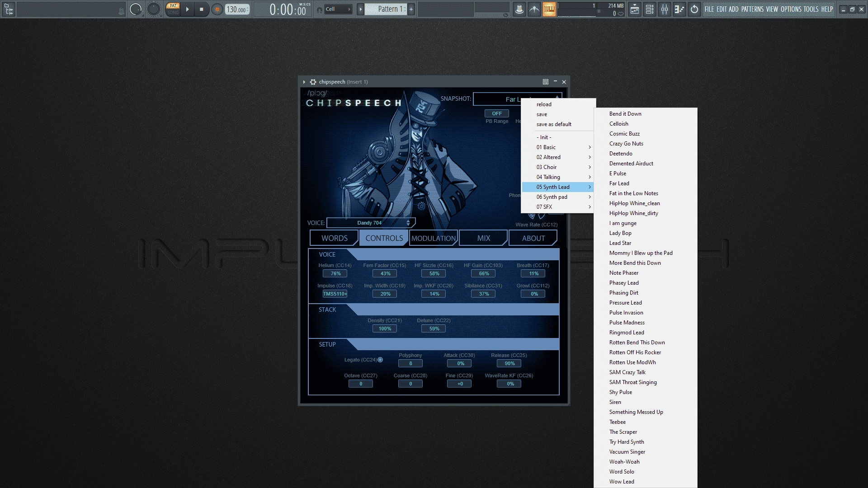The height and width of the screenshot is (488, 868).
Task: Open the FL Studio browser and plugin picker icon
Action: (9, 9)
